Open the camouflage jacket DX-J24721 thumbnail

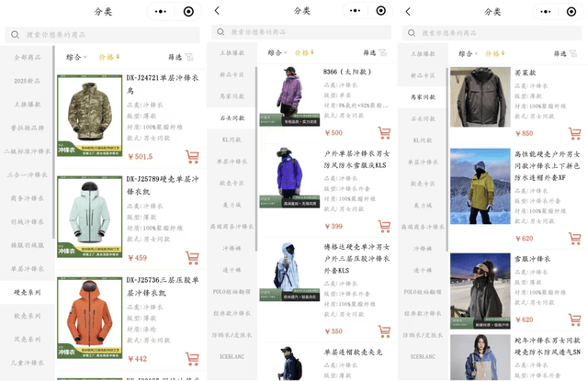tap(90, 116)
